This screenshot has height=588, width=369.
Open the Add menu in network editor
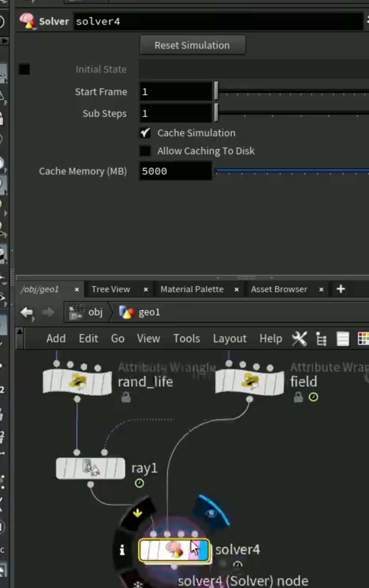(56, 339)
